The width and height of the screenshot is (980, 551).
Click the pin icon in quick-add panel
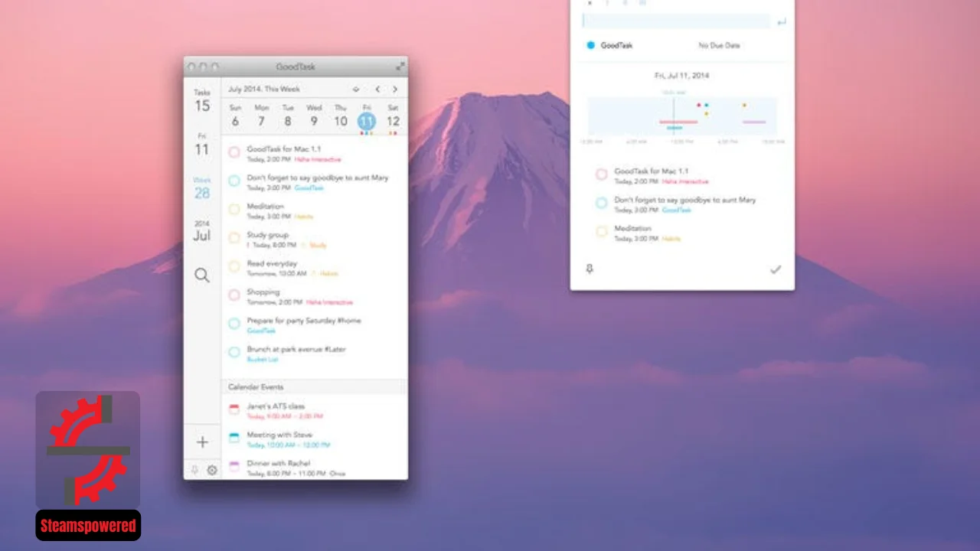(590, 269)
